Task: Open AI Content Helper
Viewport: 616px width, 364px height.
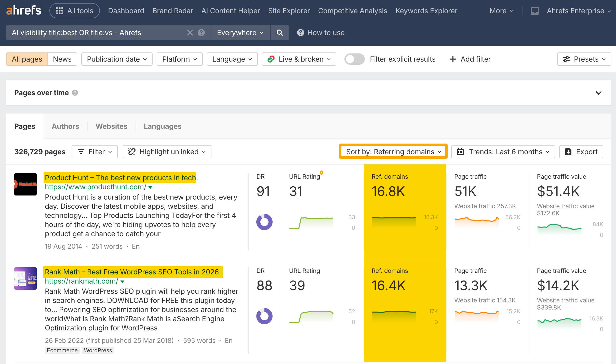Action: 231,11
